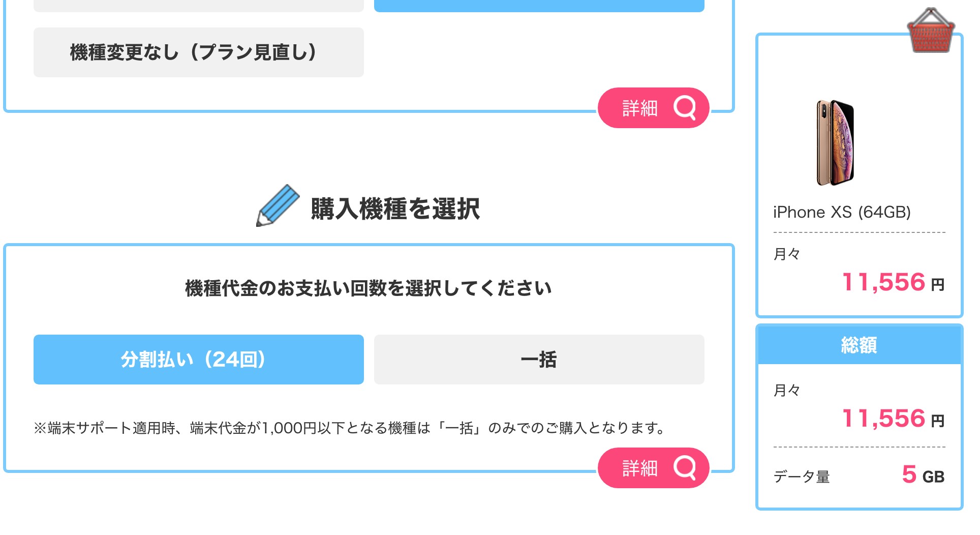Click the blue selected option at top
Viewport: 980px width, 535px height.
point(539,6)
